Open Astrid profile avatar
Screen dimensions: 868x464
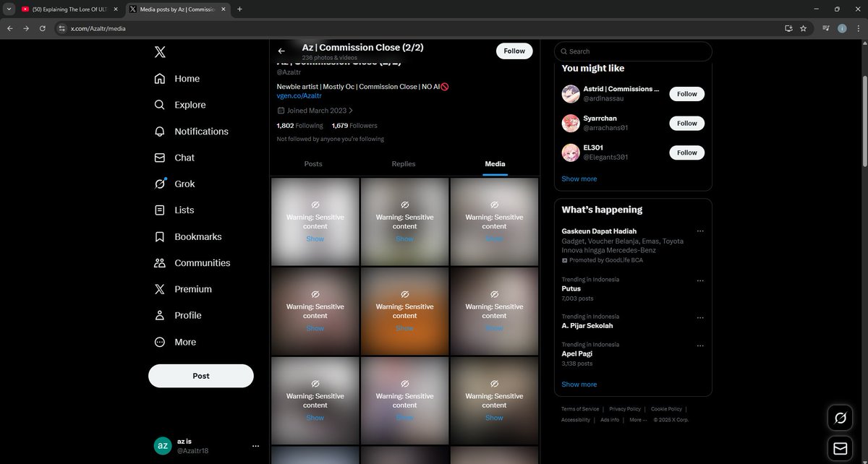[x=571, y=94]
